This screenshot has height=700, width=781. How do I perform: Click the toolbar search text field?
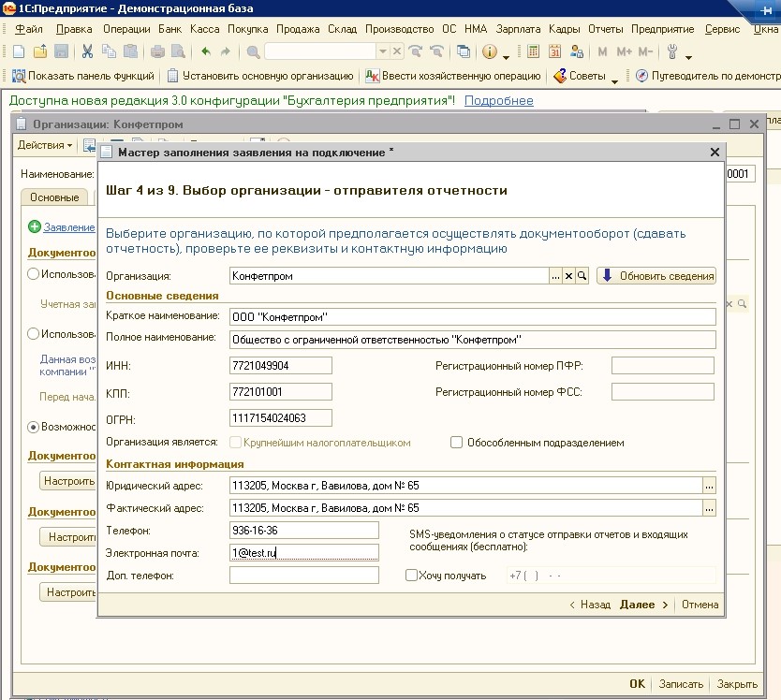pyautogui.click(x=321, y=51)
